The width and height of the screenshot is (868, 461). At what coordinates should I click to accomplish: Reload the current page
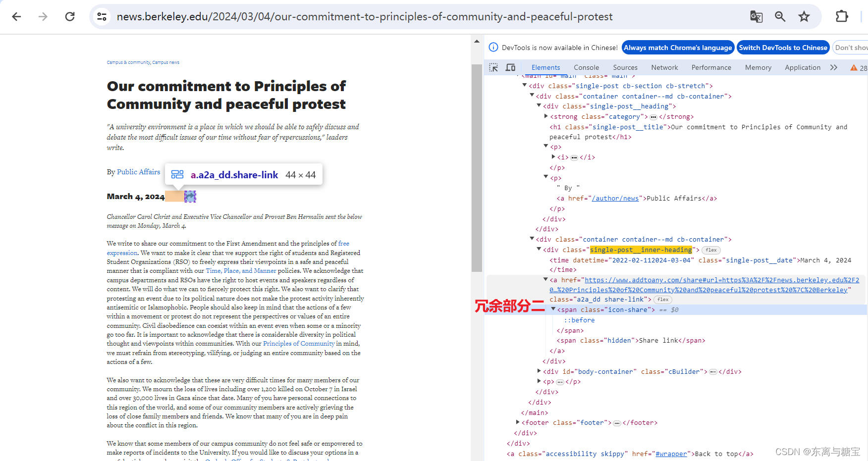tap(70, 17)
